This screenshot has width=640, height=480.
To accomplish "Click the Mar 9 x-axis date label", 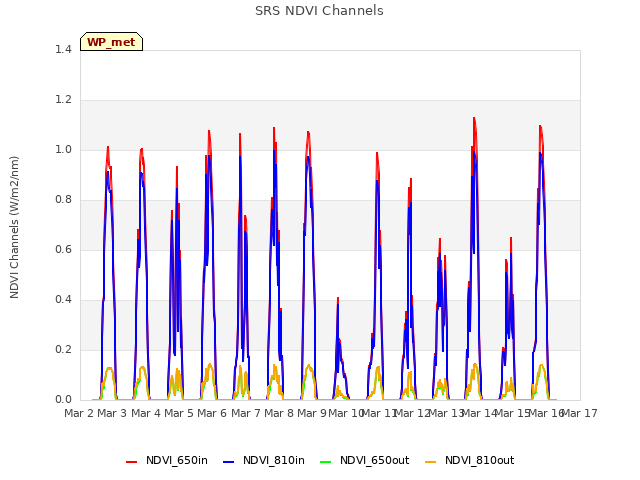I will point(312,413).
